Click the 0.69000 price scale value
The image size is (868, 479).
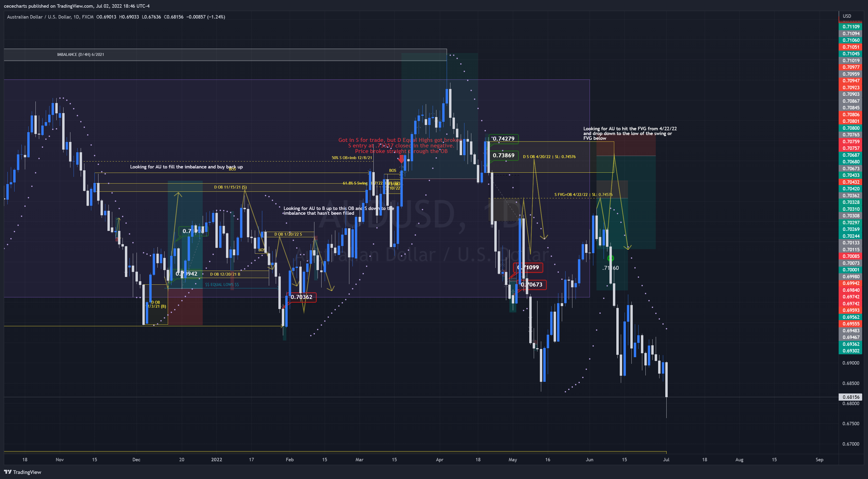(851, 363)
